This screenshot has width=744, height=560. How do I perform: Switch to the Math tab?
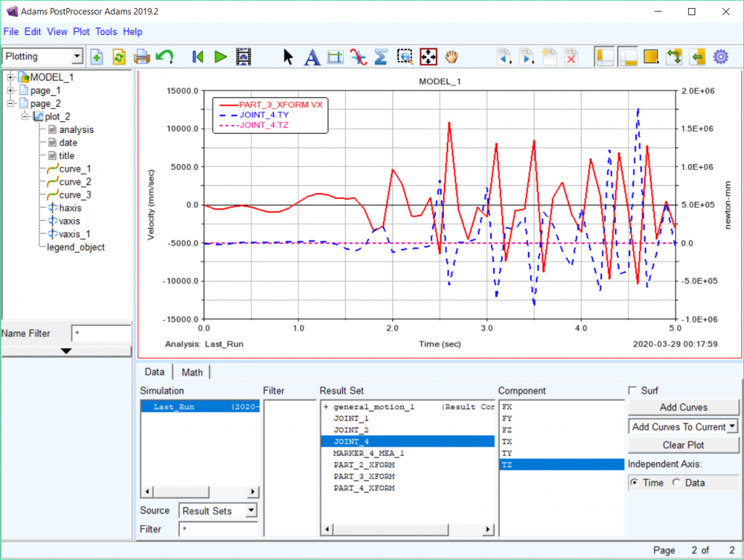point(192,372)
